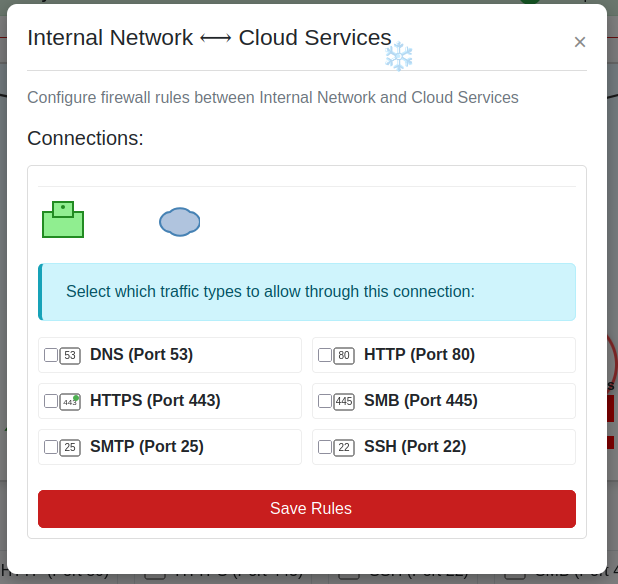The width and height of the screenshot is (618, 584).
Task: Click the port 25 SMTP badge icon
Action: pos(70,447)
